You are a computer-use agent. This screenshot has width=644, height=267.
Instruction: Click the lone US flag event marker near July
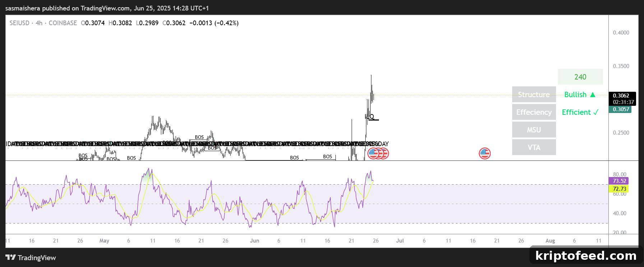[x=485, y=154]
